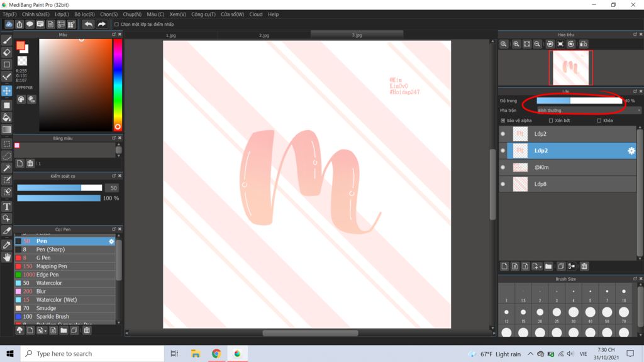Select the Mapping Pen brush
The height and width of the screenshot is (362, 644).
[x=65, y=266]
